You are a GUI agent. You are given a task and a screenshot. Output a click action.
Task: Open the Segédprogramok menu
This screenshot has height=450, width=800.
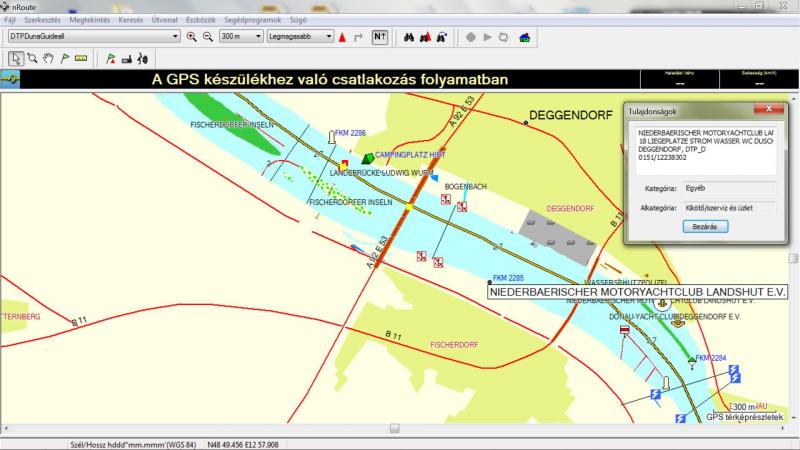click(253, 20)
